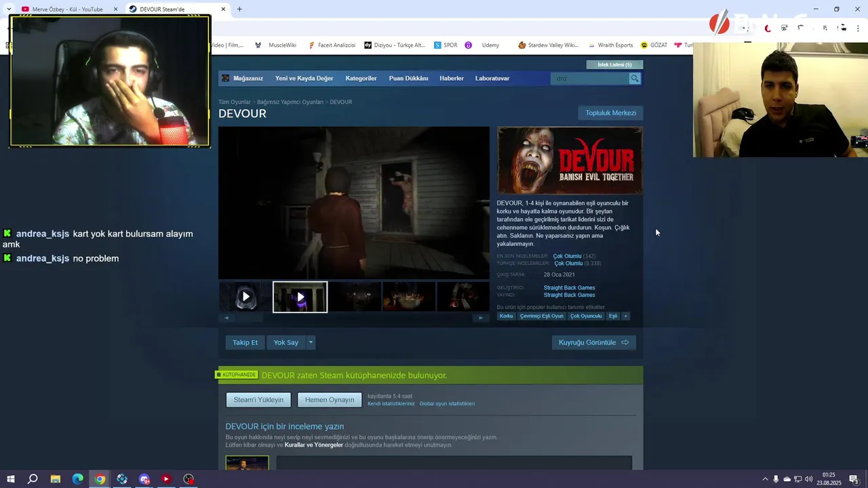
Task: Switch to Merve Özbey YouTube tab
Action: 68,9
